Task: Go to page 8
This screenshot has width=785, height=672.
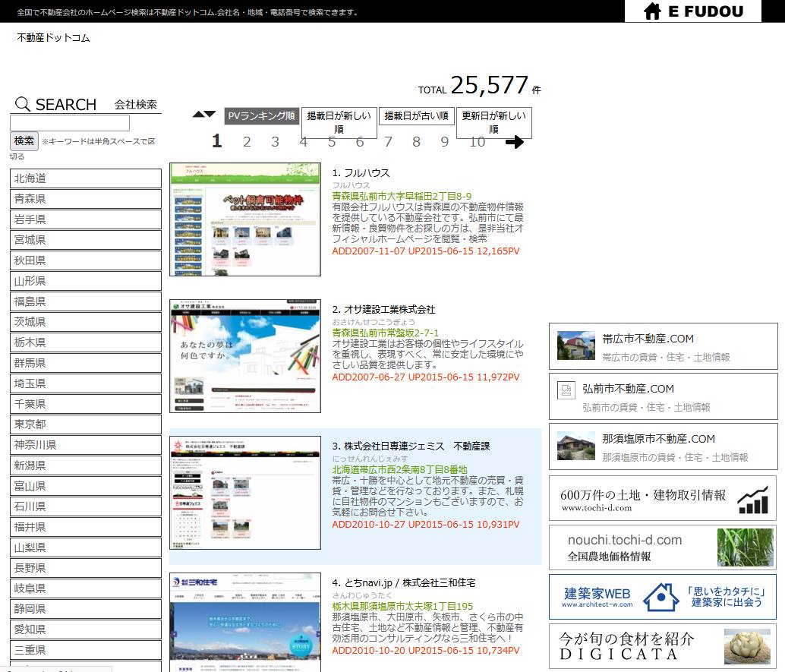Action: point(416,142)
